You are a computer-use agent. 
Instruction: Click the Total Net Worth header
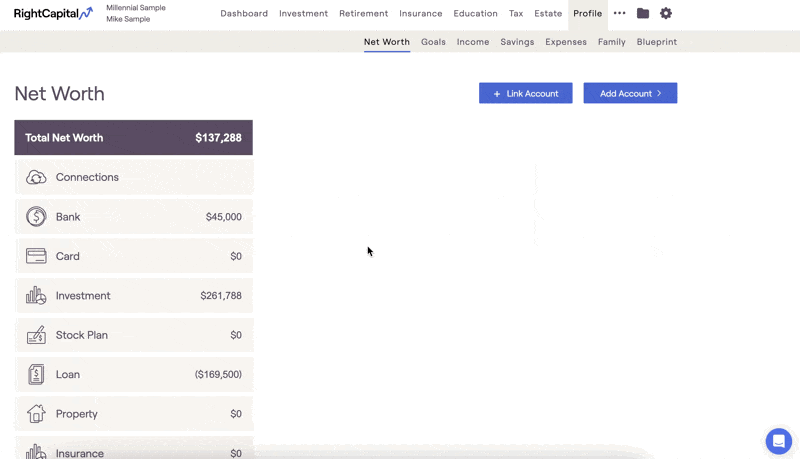click(133, 138)
